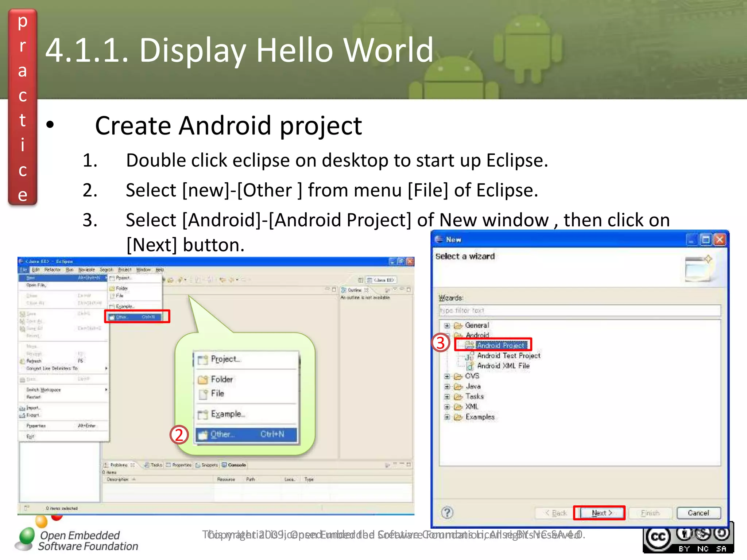The width and height of the screenshot is (747, 560).
Task: Switch to the Problems tab
Action: click(x=119, y=465)
